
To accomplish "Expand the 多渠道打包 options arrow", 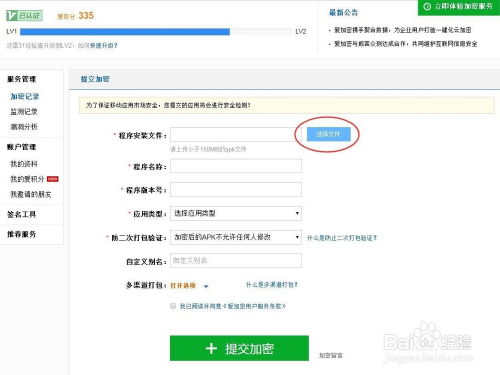I will coord(206,286).
